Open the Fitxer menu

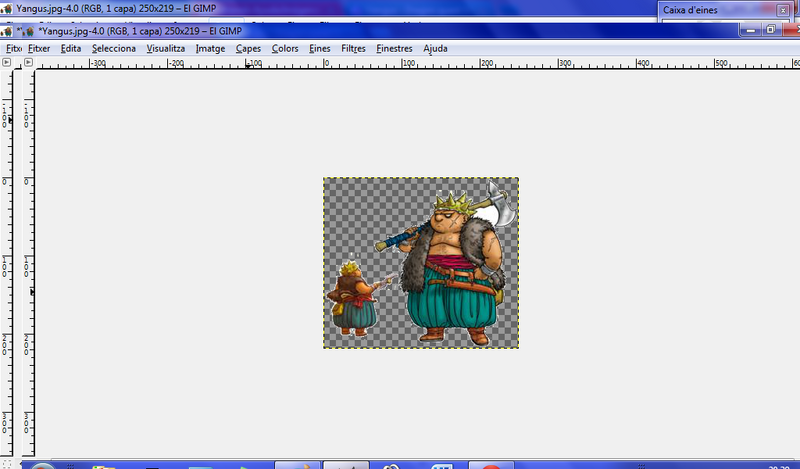click(39, 48)
